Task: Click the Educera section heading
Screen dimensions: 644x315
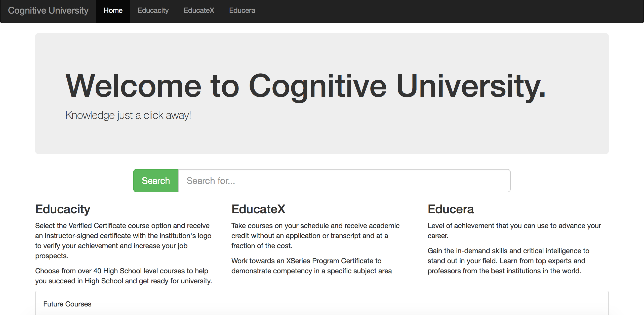Action: click(x=451, y=209)
